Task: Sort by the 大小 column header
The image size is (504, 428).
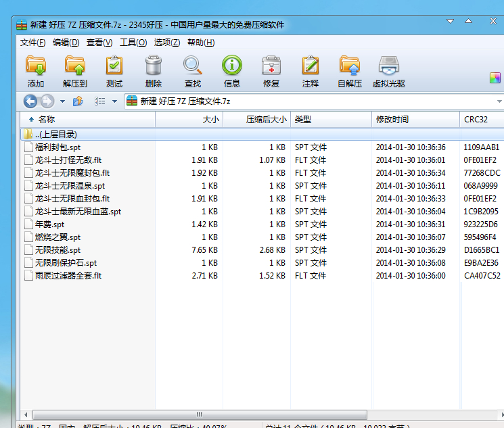Action: [x=189, y=120]
